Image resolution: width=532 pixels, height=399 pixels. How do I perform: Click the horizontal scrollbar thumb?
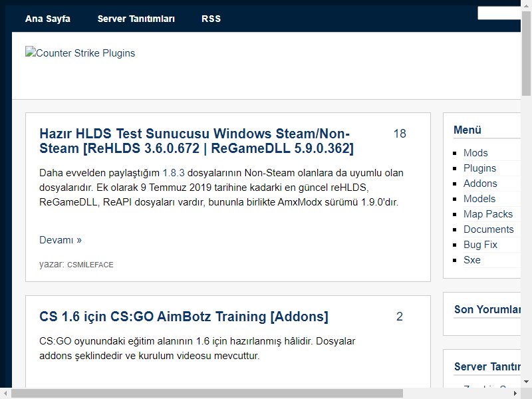(207, 394)
